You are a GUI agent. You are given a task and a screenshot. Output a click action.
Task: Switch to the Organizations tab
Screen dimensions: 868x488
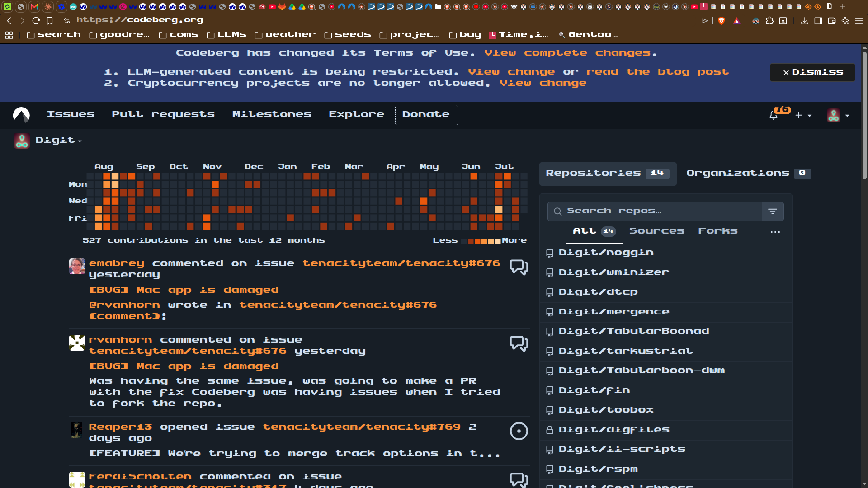click(x=749, y=174)
